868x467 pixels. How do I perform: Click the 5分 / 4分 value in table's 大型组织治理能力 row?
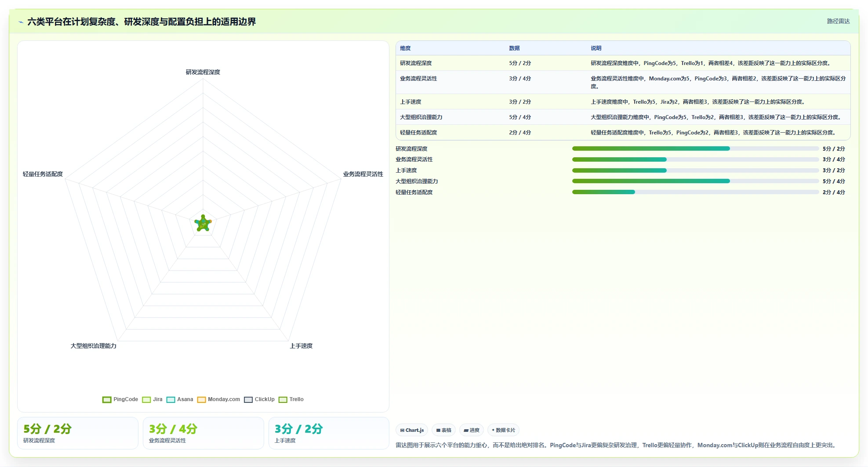coord(520,117)
